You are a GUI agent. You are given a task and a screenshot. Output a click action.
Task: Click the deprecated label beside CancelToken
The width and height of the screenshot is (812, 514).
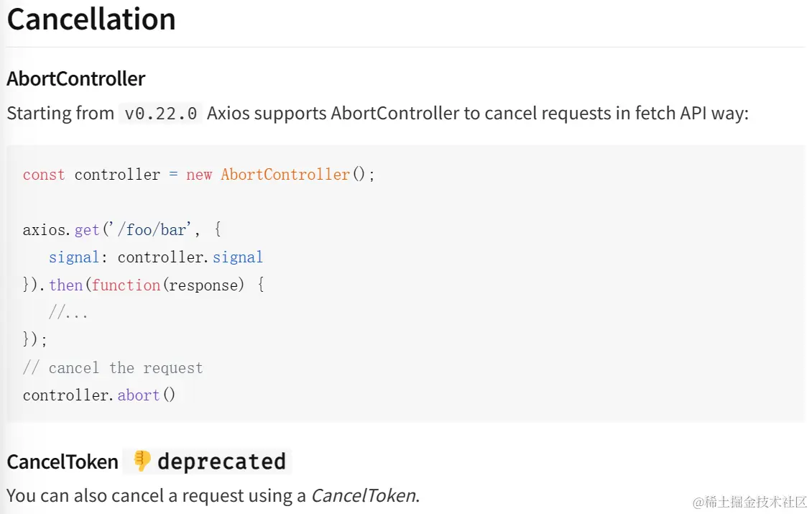point(221,462)
